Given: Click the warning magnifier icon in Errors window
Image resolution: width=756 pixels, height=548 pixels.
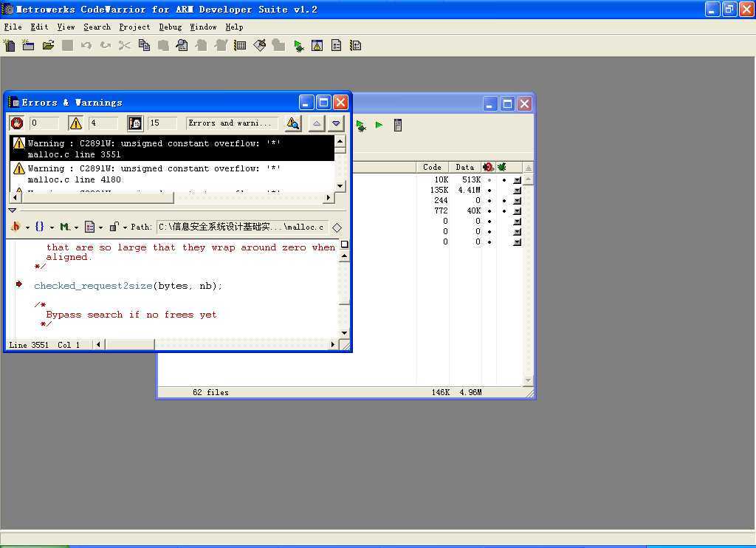Looking at the screenshot, I should tap(292, 123).
